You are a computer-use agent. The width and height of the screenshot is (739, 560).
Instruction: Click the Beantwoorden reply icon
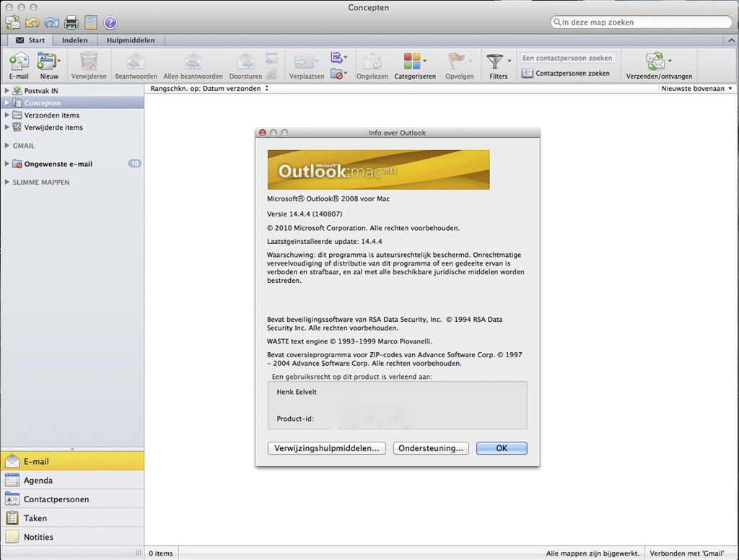click(x=136, y=61)
